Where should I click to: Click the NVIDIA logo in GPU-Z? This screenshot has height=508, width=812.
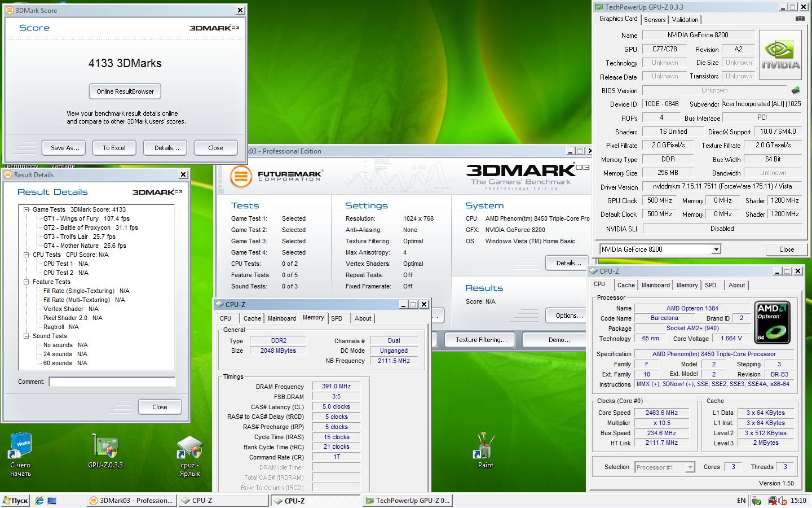780,56
